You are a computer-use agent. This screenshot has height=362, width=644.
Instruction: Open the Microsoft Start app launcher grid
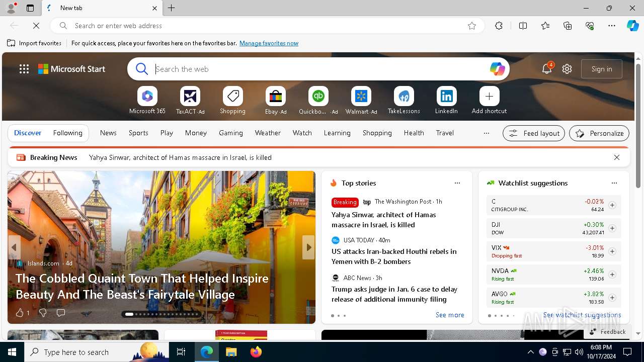(24, 69)
